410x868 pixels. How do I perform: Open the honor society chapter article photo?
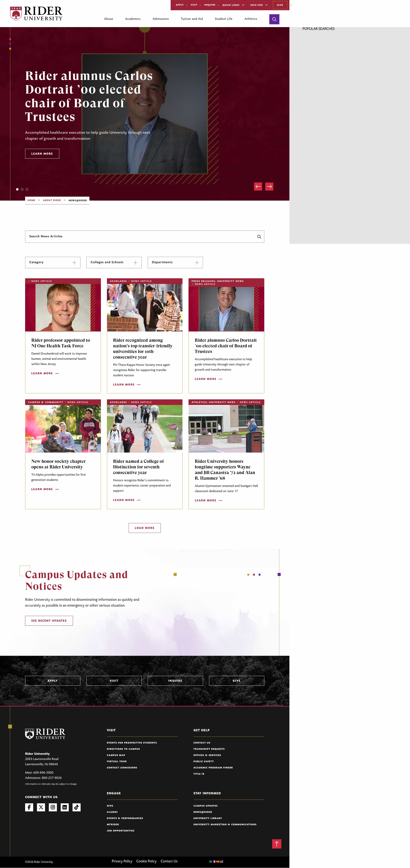[x=63, y=429]
